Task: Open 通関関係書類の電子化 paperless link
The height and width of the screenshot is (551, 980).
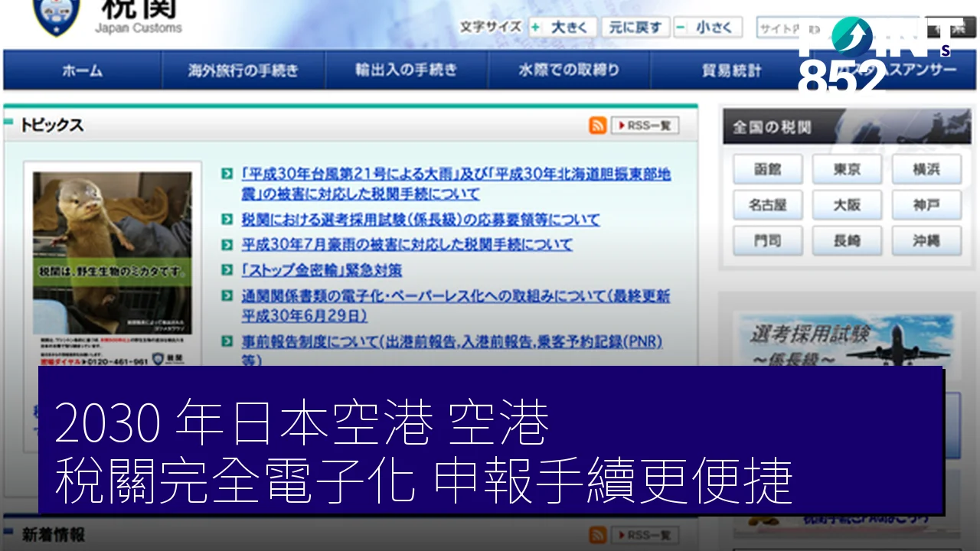Action: coord(456,305)
